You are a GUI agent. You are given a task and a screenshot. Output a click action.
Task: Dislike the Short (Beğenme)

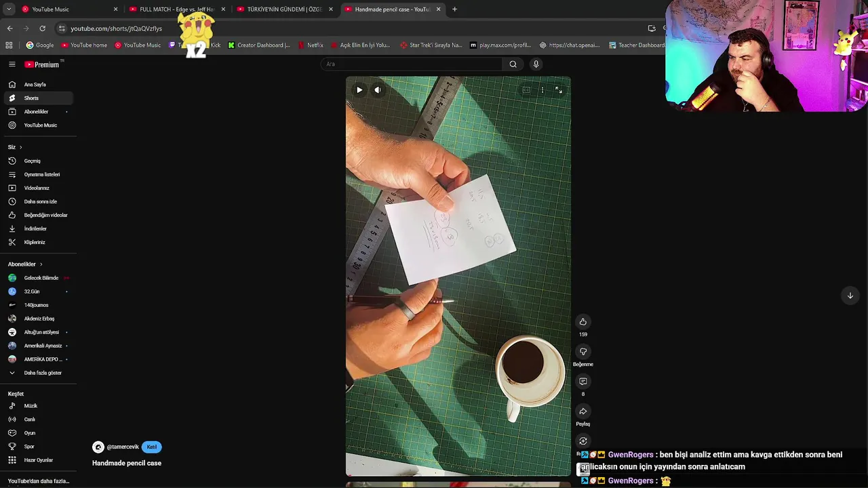click(x=583, y=352)
